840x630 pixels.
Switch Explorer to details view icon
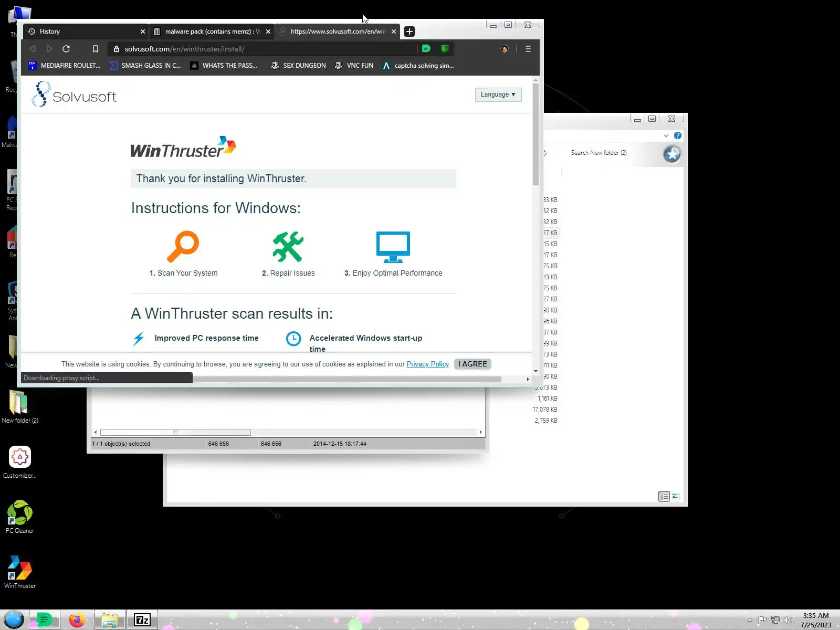point(664,496)
